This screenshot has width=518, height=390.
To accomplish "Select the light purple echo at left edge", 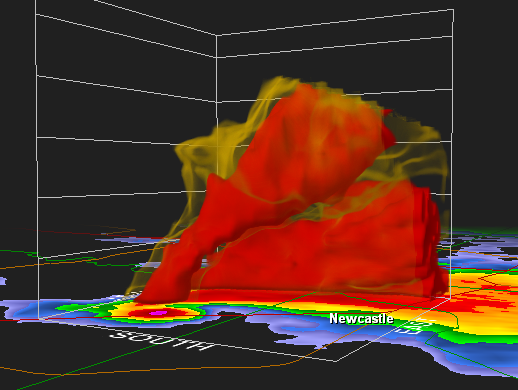I will pyautogui.click(x=3, y=281).
